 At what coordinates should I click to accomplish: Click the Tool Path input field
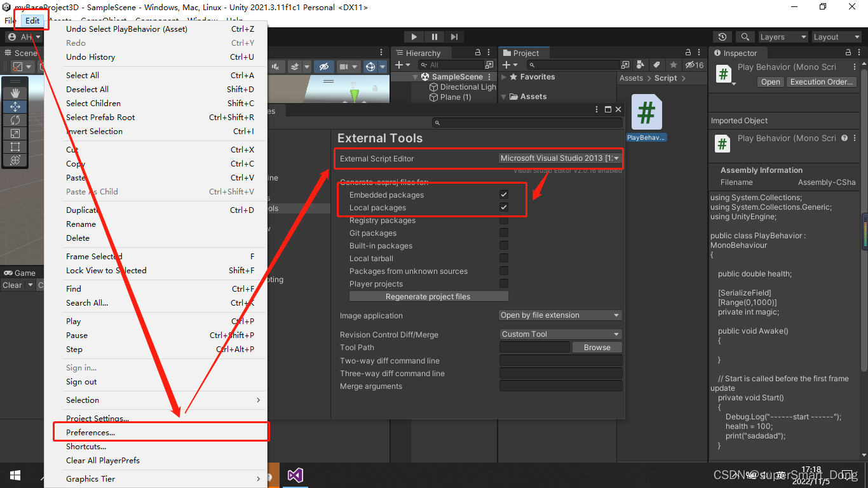[534, 347]
